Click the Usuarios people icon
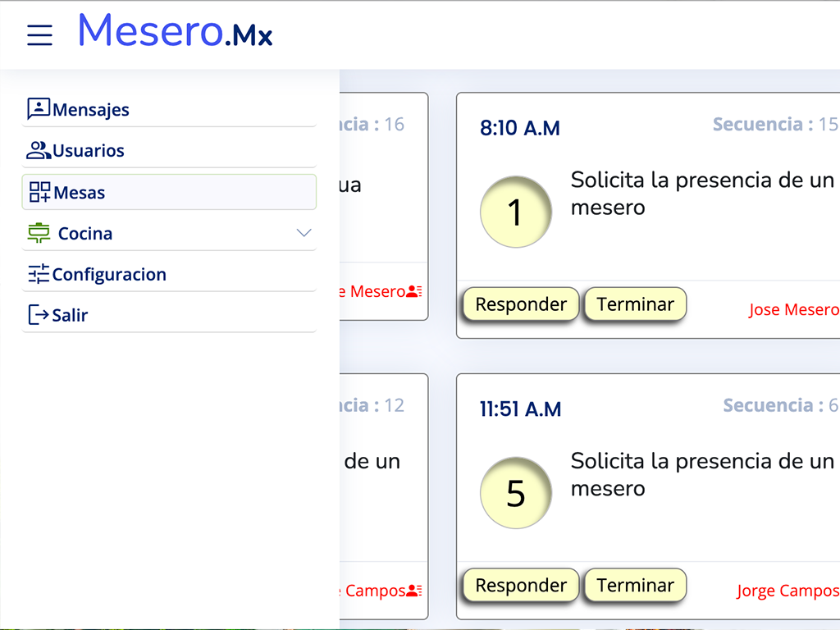The height and width of the screenshot is (630, 840). click(39, 151)
